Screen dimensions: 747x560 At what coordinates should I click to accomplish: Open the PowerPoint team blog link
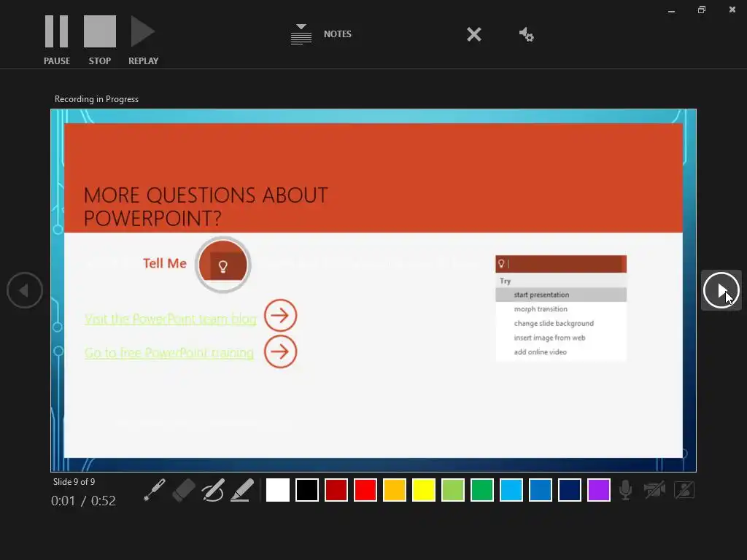(x=171, y=319)
